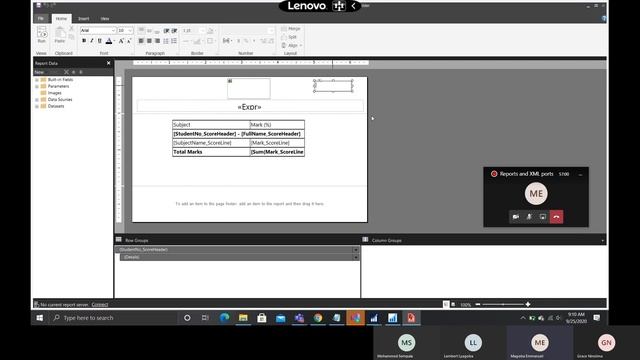Viewport: 640px width, 360px height.
Task: Increase font size with the Grow Font icon
Action: pos(121,41)
